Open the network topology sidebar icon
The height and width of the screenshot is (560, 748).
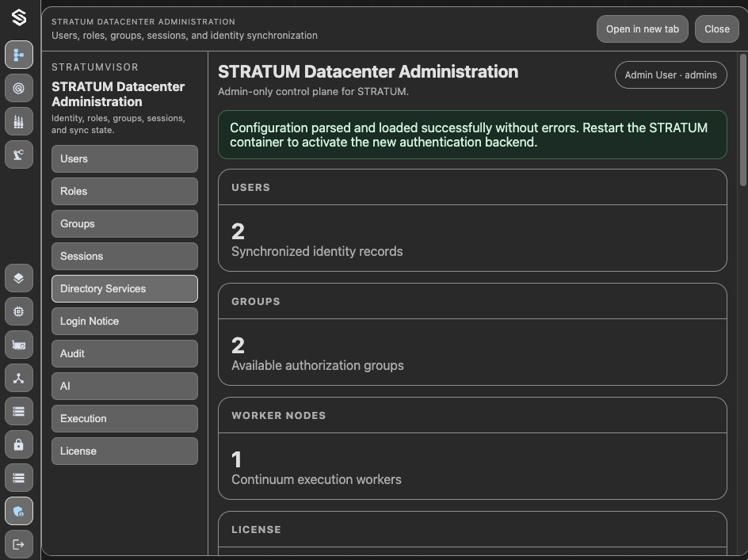(19, 379)
